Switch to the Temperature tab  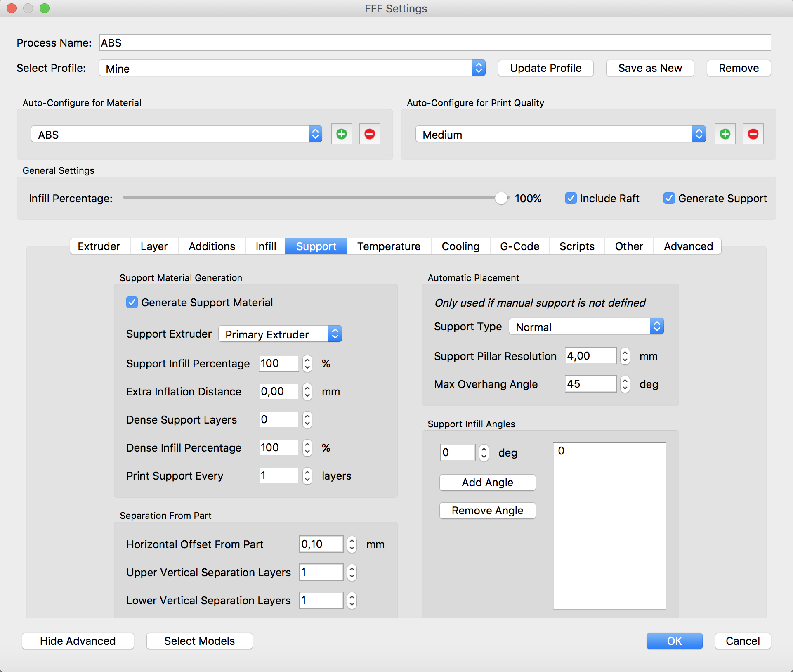389,246
